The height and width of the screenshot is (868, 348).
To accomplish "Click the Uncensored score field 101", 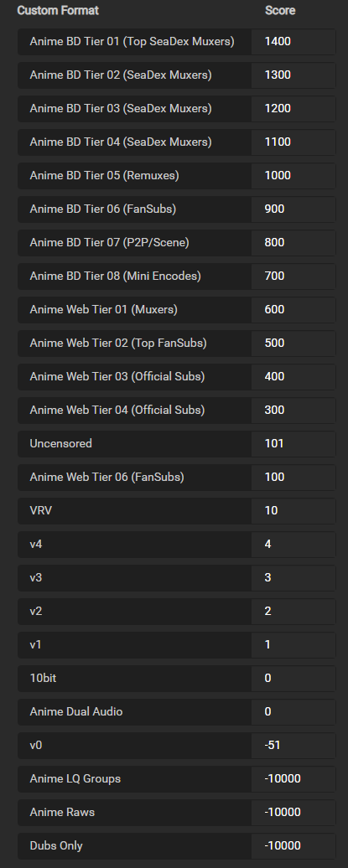I will [293, 443].
